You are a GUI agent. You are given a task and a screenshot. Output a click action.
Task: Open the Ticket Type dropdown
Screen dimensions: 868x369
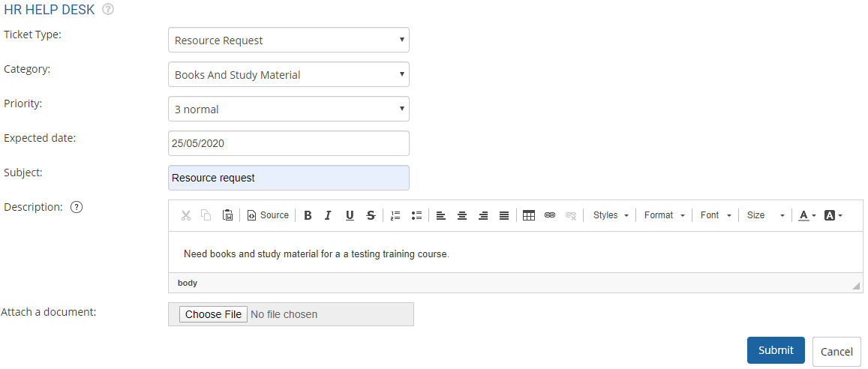click(288, 40)
